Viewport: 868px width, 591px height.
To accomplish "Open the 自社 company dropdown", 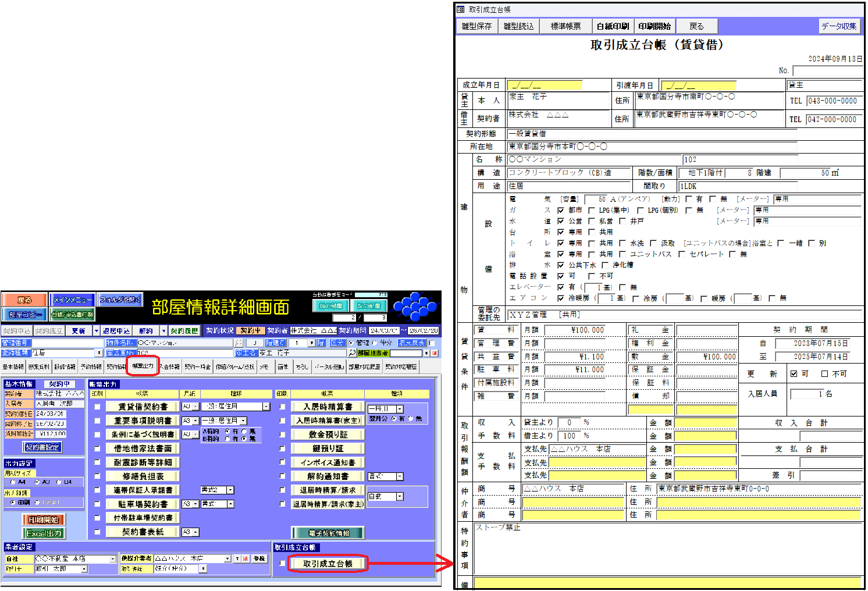I will coord(113,559).
